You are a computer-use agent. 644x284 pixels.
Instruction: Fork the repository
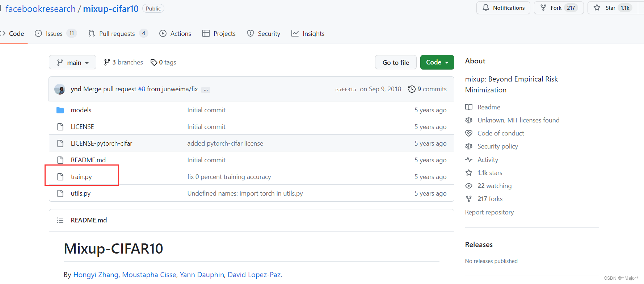coord(559,8)
